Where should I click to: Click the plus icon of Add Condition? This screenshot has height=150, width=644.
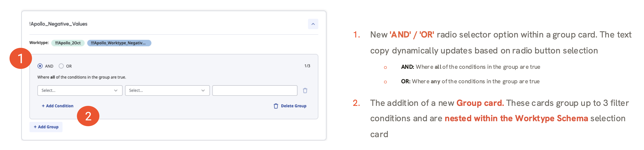coord(43,106)
